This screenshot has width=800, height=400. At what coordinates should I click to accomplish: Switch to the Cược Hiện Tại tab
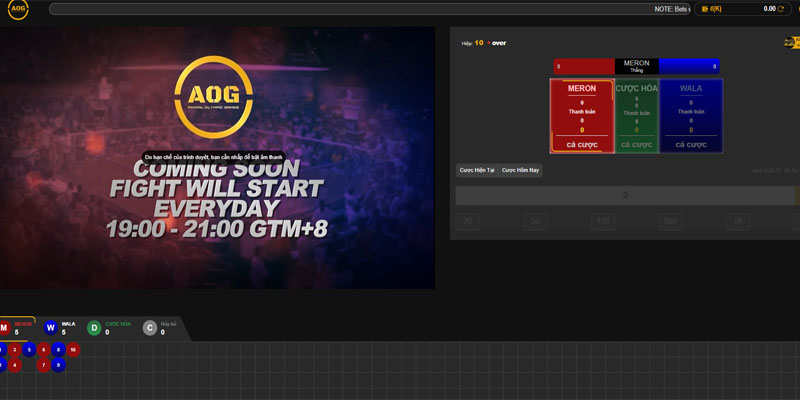coord(477,170)
